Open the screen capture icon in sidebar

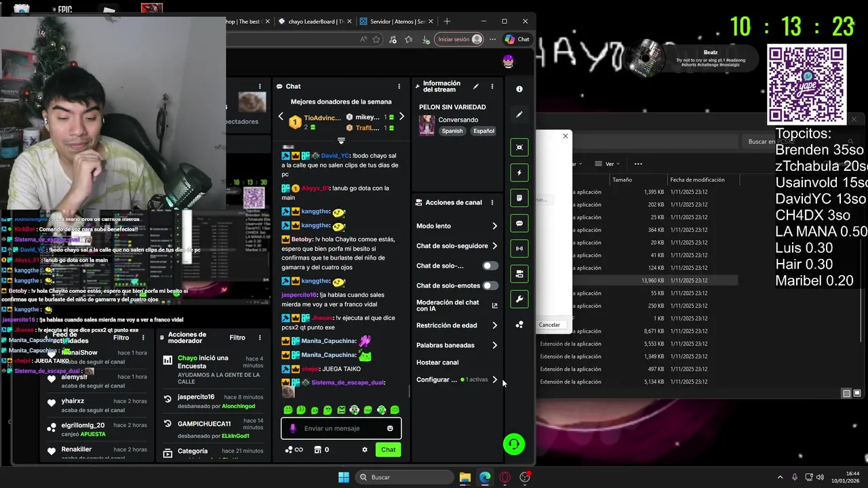coord(519,147)
